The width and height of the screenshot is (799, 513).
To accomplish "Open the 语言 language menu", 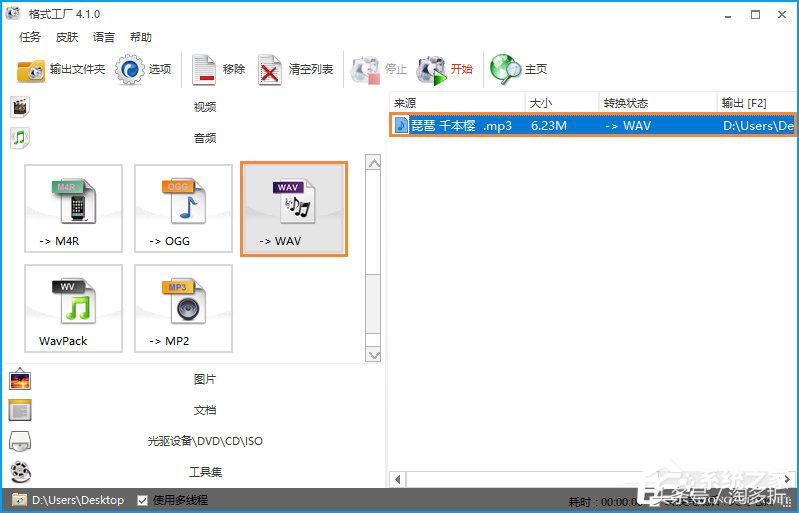I will tap(104, 37).
